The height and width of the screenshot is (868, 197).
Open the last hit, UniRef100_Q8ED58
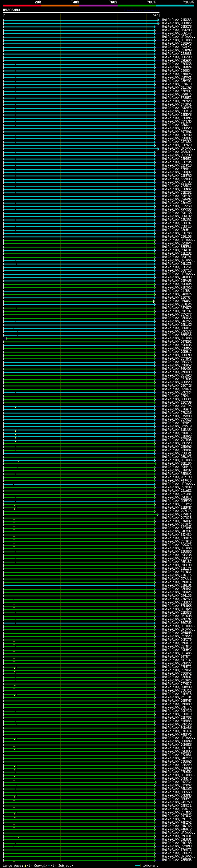(176, 860)
